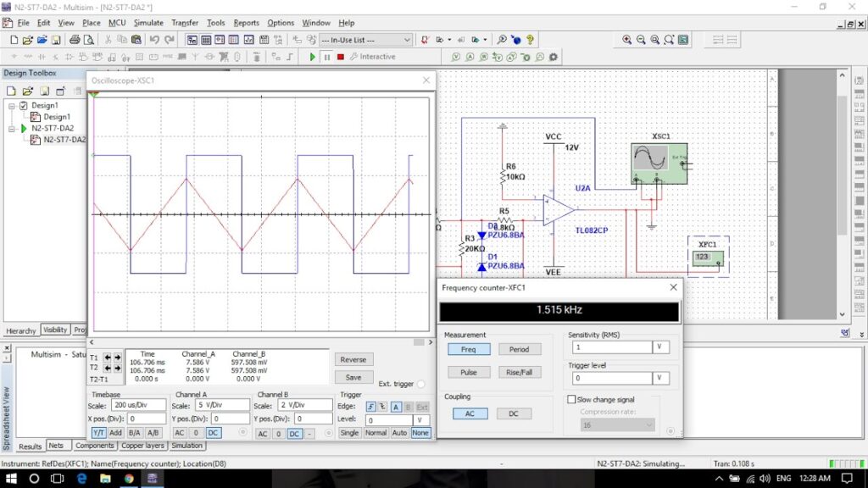
Task: Click the Help question mark icon
Action: pyautogui.click(x=531, y=40)
